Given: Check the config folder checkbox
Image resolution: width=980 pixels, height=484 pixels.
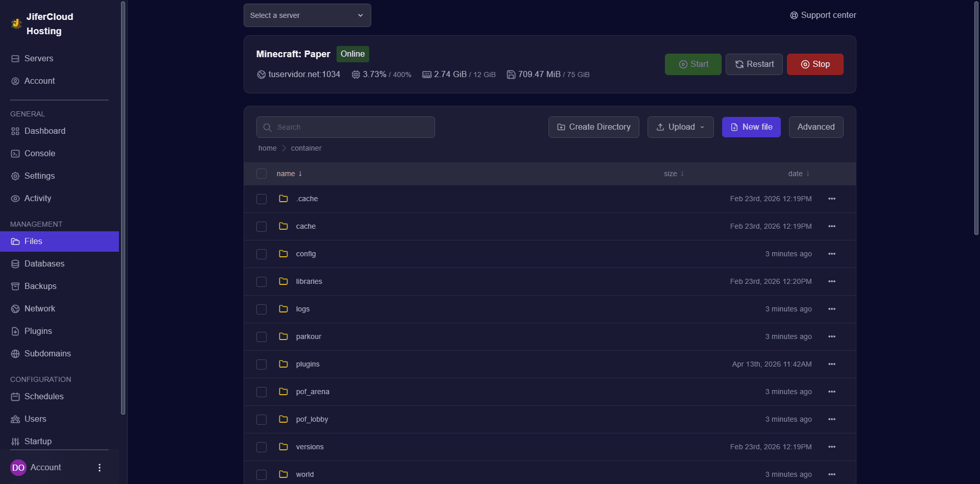Looking at the screenshot, I should (x=261, y=254).
